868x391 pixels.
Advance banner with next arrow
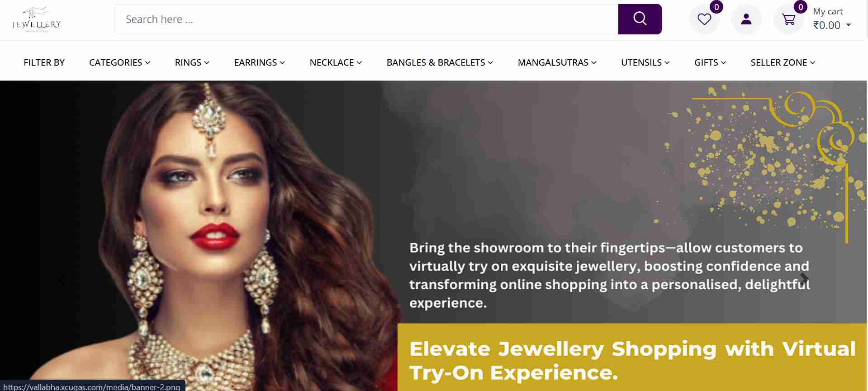804,279
